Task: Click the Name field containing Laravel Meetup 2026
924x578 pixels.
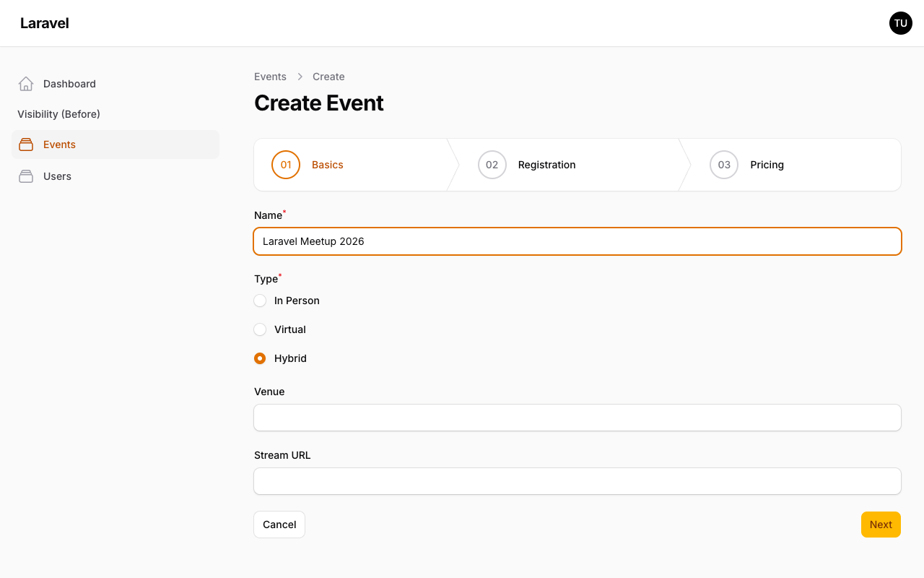Action: click(577, 241)
